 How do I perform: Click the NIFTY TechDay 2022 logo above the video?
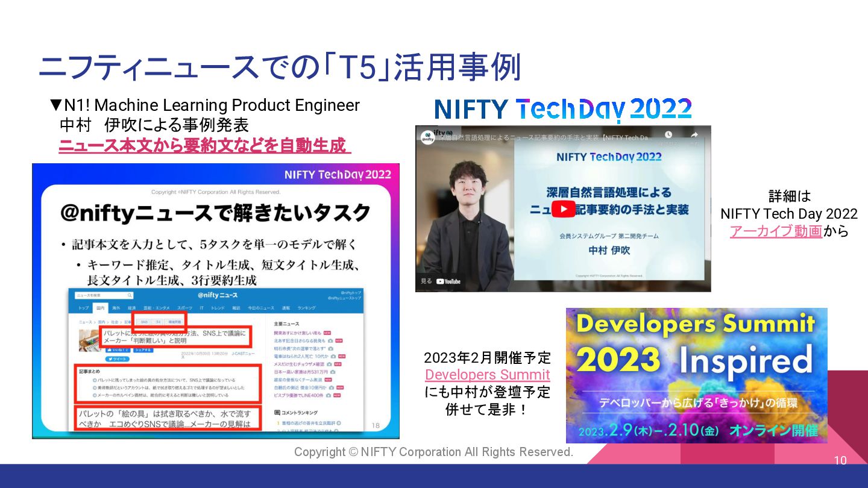tap(563, 109)
